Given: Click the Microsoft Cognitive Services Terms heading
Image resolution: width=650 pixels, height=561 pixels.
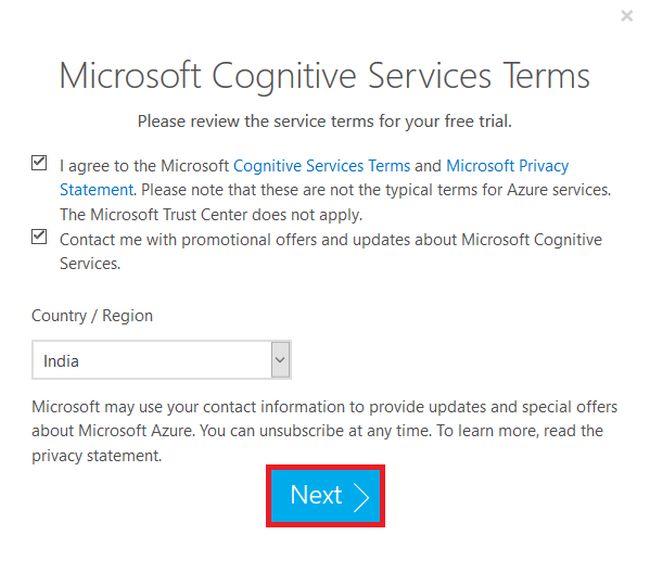Looking at the screenshot, I should pos(324,76).
